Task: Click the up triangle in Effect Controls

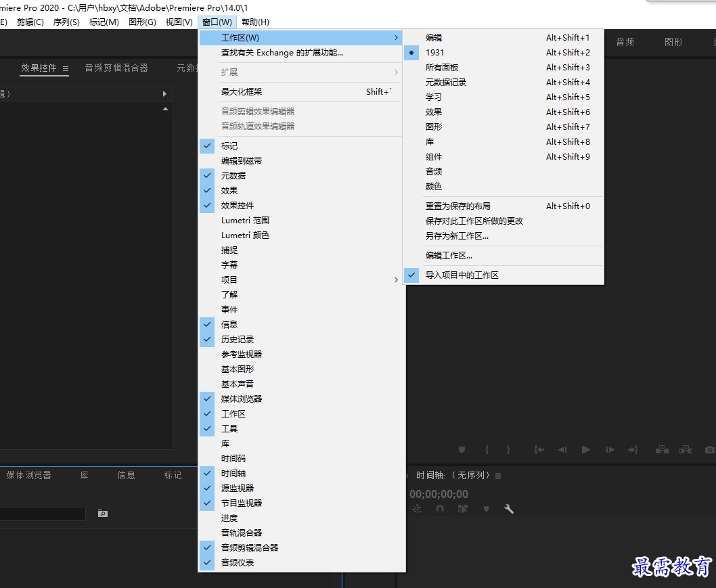Action: click(165, 109)
